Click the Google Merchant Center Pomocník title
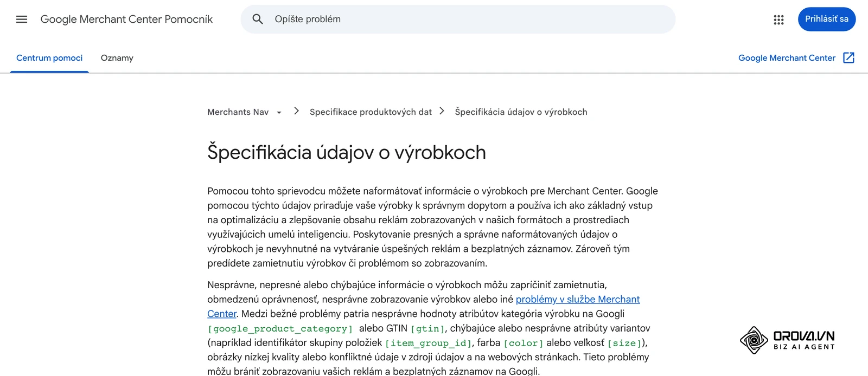Image resolution: width=868 pixels, height=376 pixels. (126, 20)
